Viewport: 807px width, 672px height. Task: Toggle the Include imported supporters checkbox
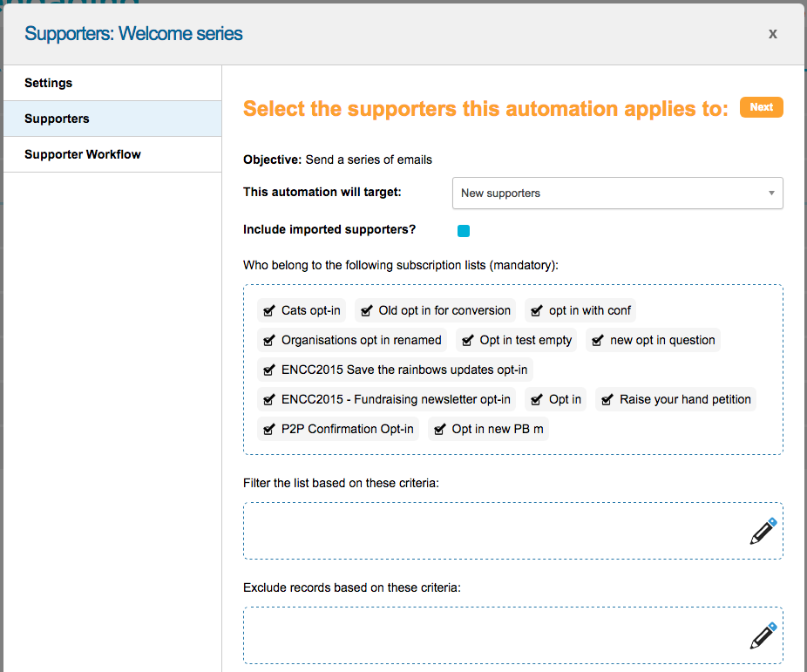click(464, 231)
